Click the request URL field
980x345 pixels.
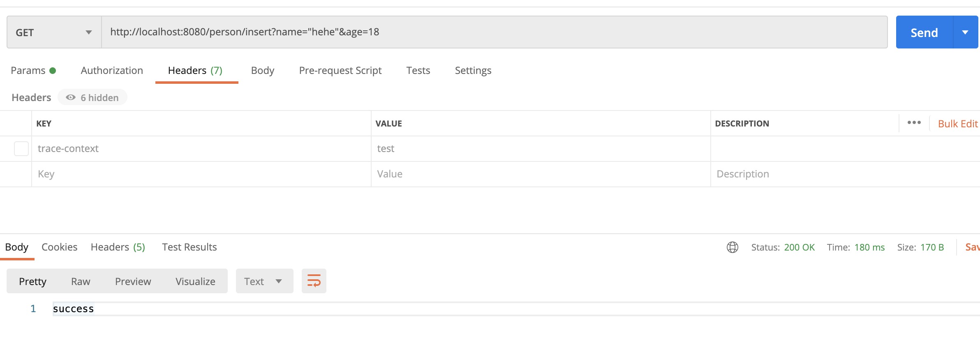pos(493,32)
